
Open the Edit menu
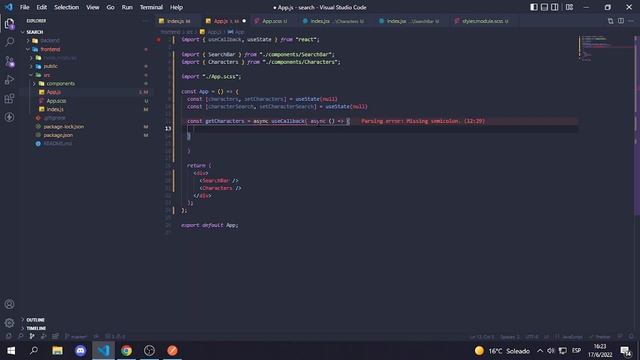click(42, 7)
